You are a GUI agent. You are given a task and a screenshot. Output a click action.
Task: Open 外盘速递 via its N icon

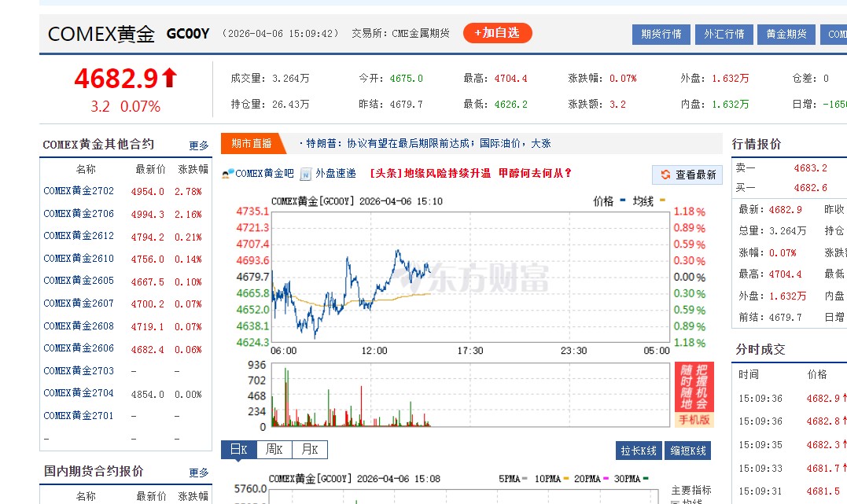pyautogui.click(x=304, y=174)
